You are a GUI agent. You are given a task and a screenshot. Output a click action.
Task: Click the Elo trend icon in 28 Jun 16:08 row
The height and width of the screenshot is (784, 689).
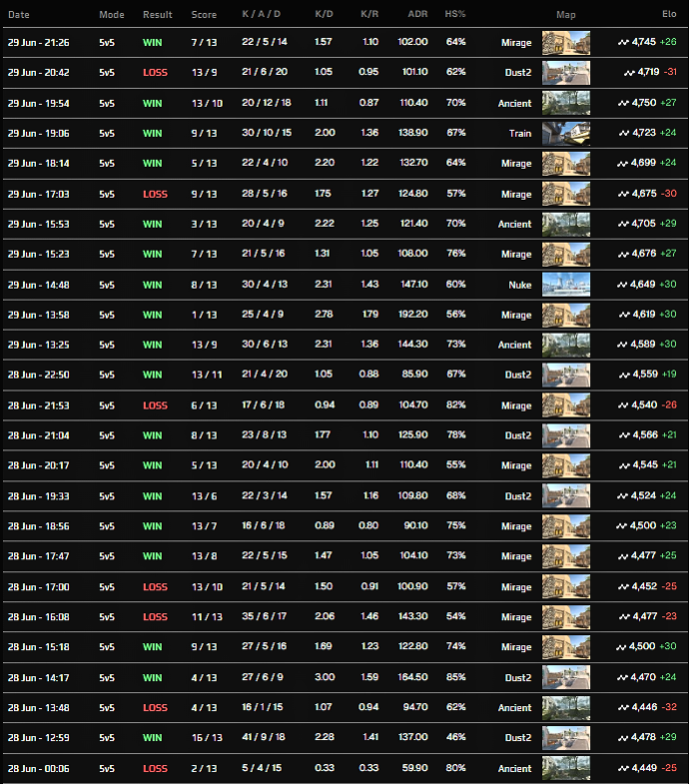(624, 617)
